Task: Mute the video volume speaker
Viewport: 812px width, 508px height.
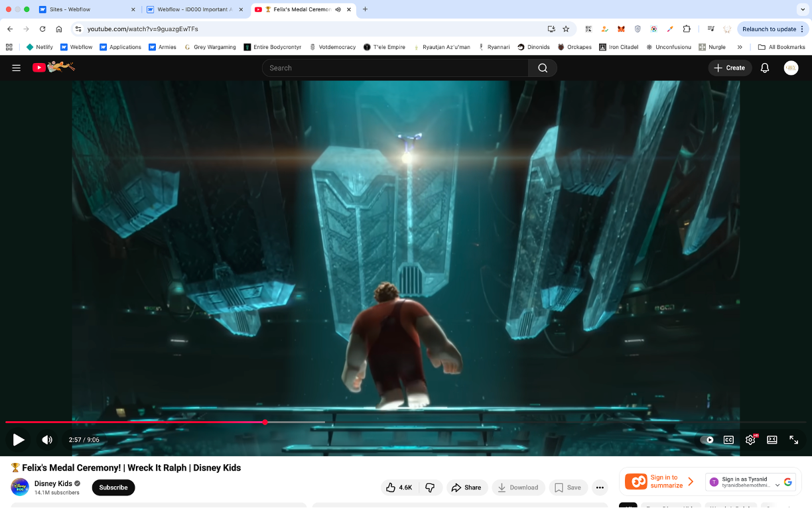Action: click(x=47, y=440)
